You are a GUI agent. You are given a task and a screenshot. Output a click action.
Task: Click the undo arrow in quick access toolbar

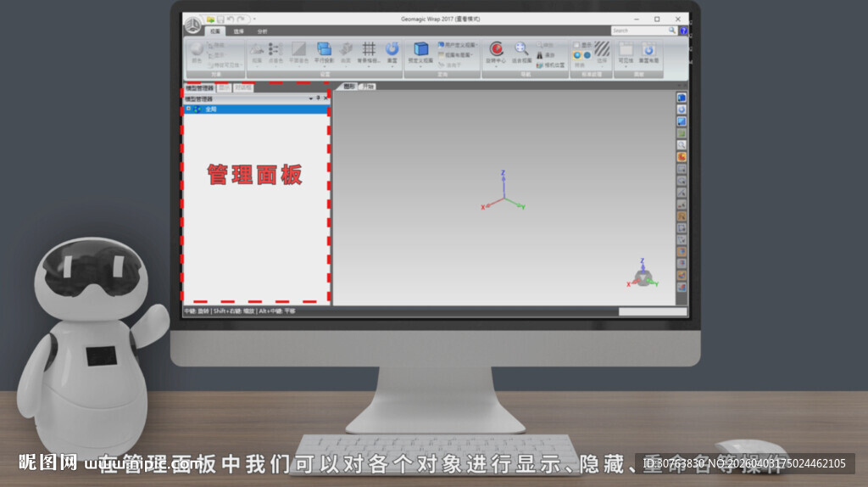click(x=231, y=20)
